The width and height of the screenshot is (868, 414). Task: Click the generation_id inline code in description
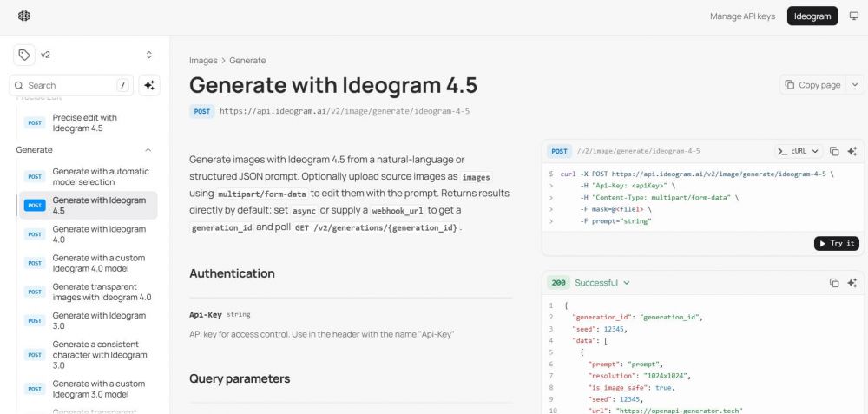pos(221,228)
